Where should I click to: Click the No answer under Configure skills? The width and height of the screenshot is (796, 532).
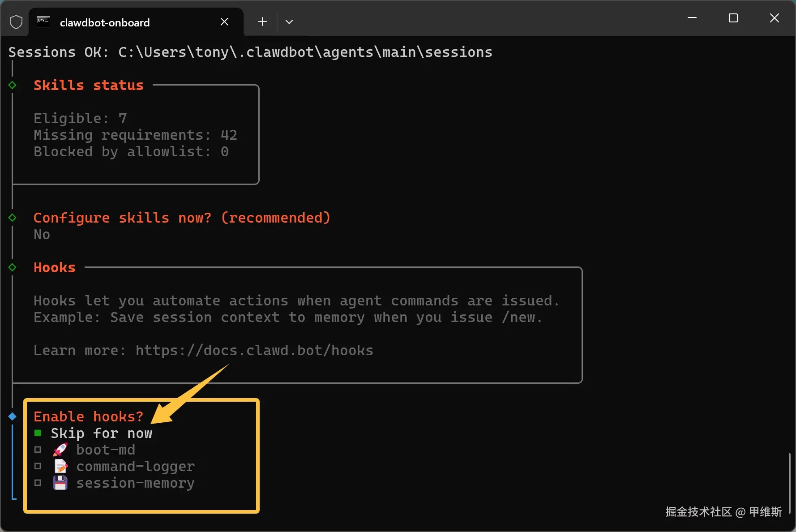[x=42, y=234]
